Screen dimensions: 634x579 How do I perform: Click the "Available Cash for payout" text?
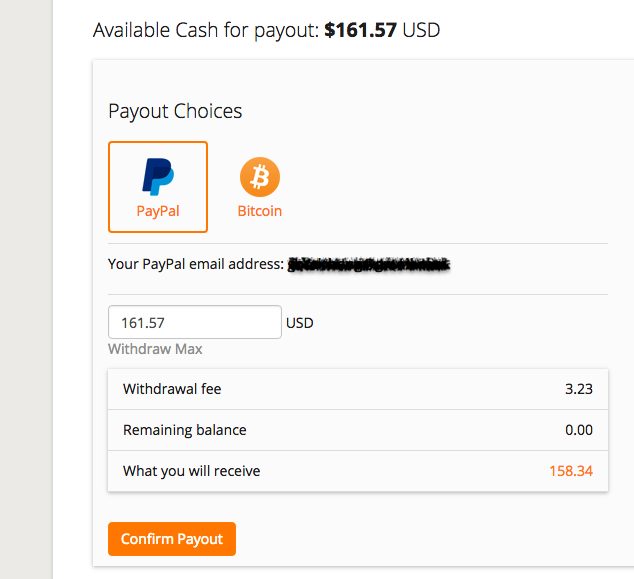(x=206, y=30)
